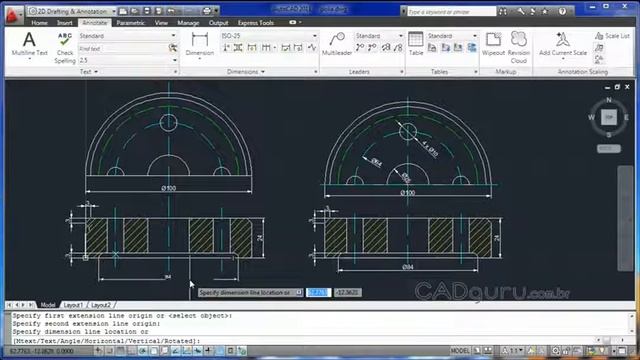Switch to the Layout1 tab
Screen dimensions: 640x360
point(73,305)
